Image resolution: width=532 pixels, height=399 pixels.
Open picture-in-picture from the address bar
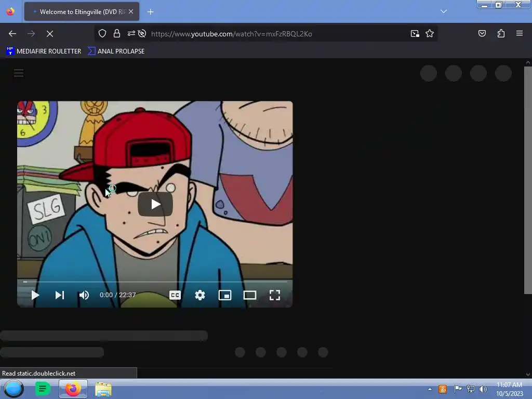(415, 33)
